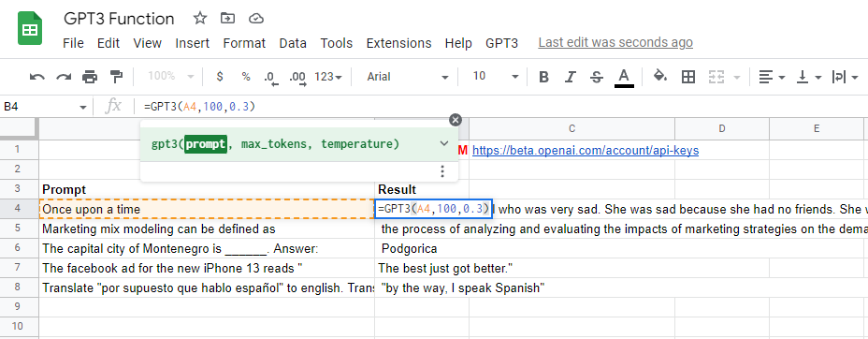
Task: Select the 'Result' header cell
Action: [422, 189]
